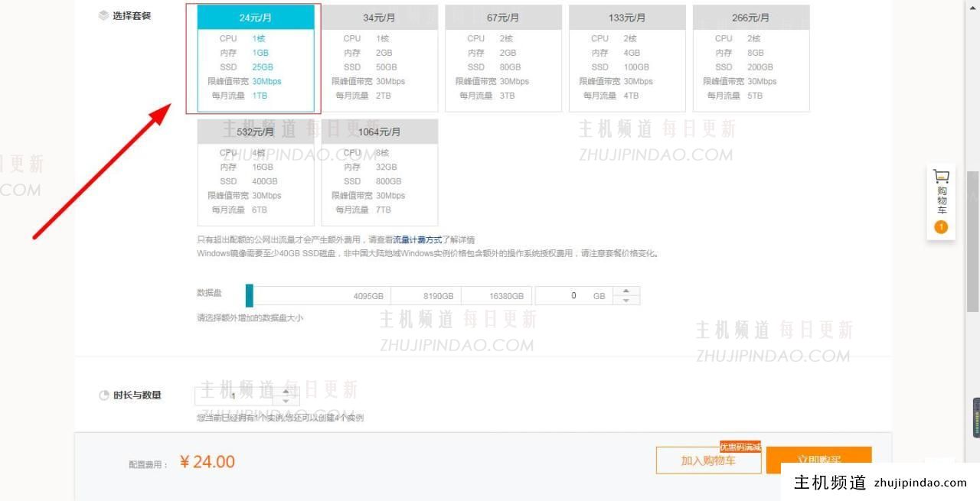Decrease quantity with the down arrow

tap(286, 401)
